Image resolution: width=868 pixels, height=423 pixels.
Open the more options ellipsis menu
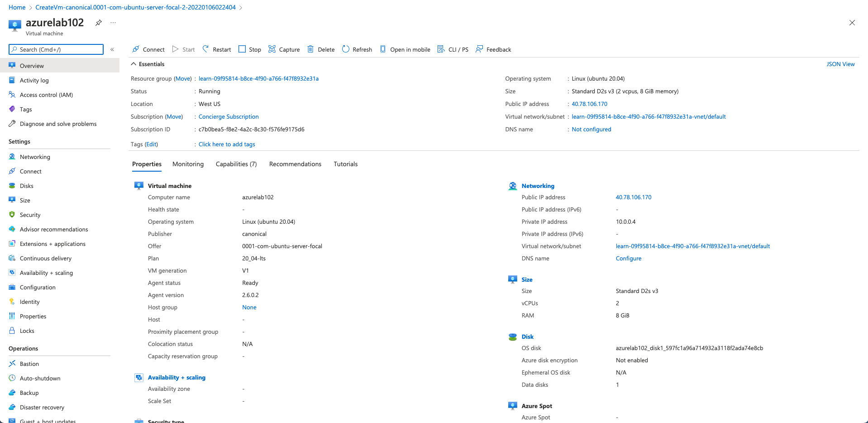coord(113,23)
